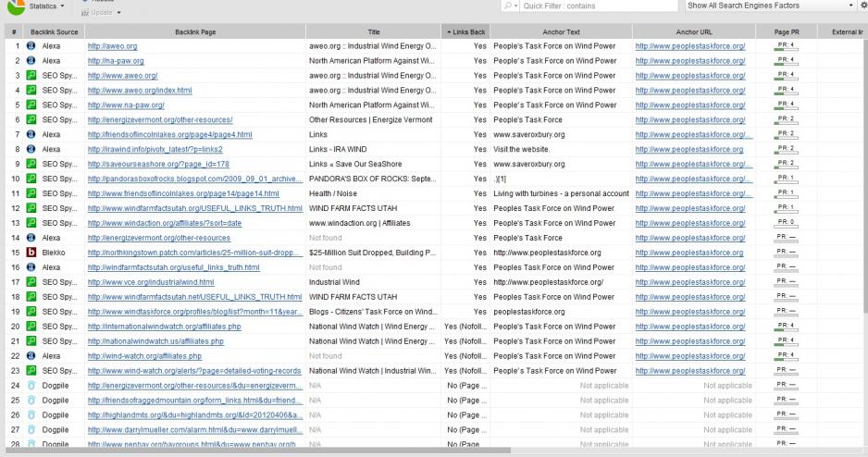This screenshot has width=868, height=457.
Task: Click Dogpile icon in row 24
Action: [31, 386]
